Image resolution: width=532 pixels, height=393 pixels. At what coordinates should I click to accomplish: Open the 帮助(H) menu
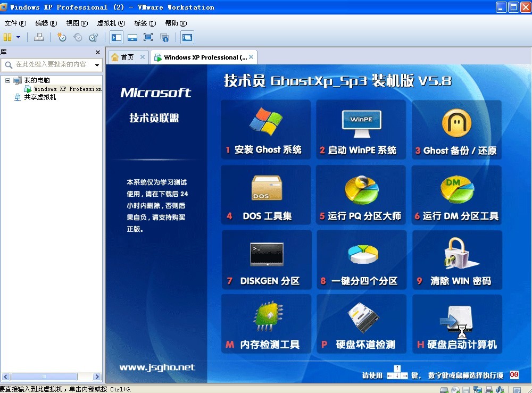176,23
